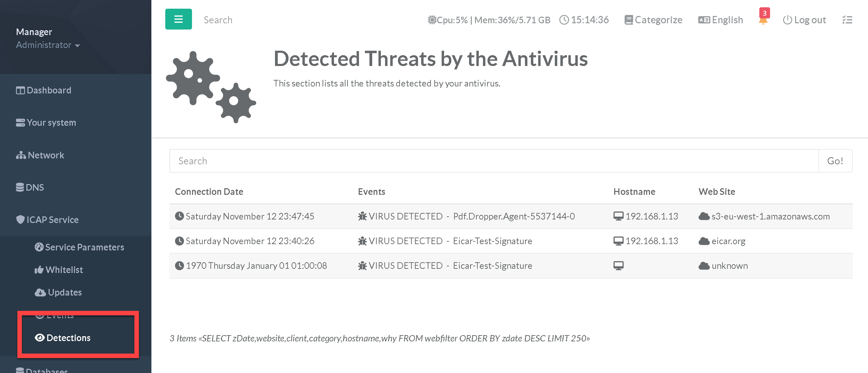Click the threats table Search field

coord(494,161)
